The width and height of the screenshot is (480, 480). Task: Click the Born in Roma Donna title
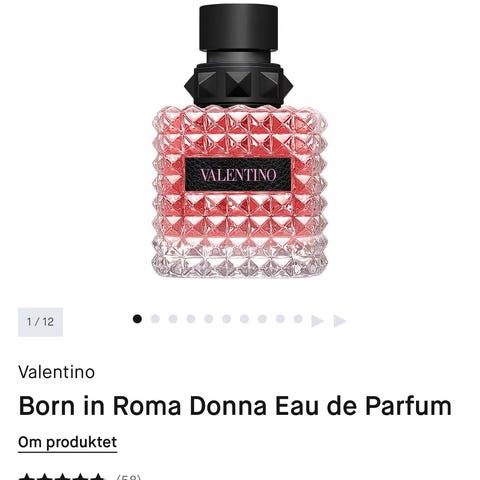tap(235, 406)
